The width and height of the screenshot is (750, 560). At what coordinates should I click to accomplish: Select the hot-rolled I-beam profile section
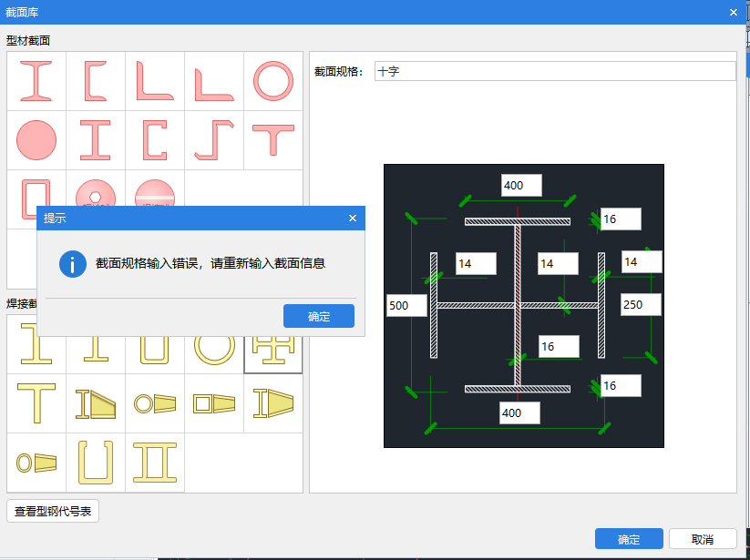pyautogui.click(x=36, y=81)
